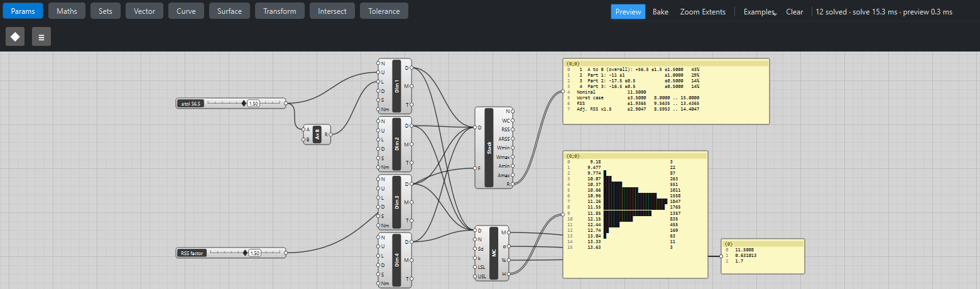Click the WC output port of Stack node
Image resolution: width=980 pixels, height=289 pixels.
click(513, 120)
